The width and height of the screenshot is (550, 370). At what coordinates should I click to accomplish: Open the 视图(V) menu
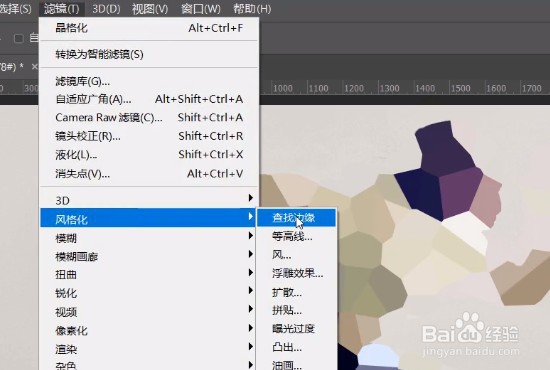pos(150,9)
